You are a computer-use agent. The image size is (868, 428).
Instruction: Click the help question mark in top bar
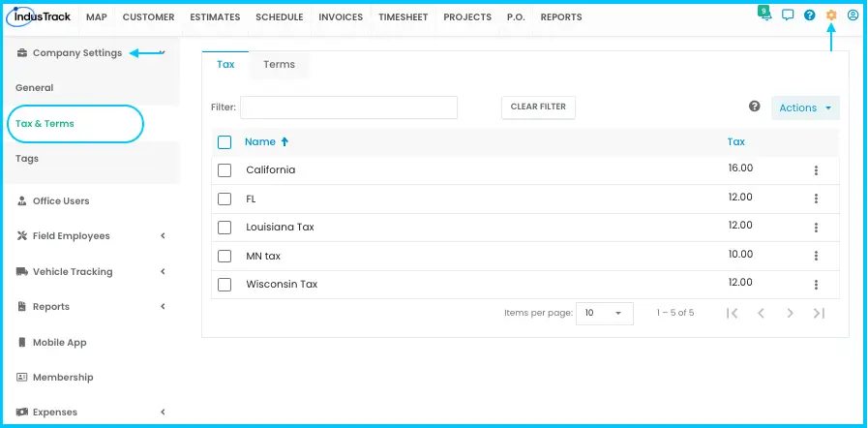809,15
